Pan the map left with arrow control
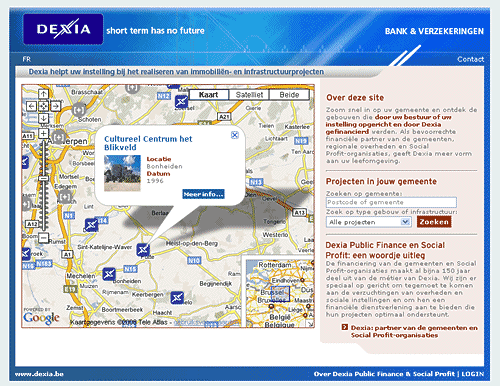 pyautogui.click(x=31, y=106)
